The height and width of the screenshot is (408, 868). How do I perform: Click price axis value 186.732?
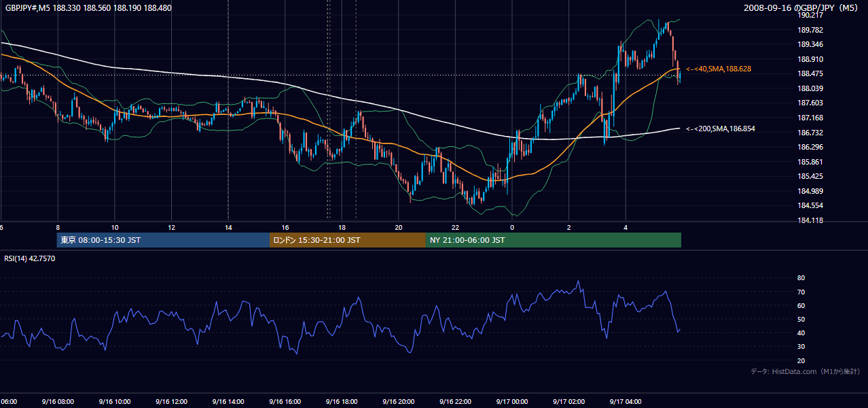click(810, 133)
